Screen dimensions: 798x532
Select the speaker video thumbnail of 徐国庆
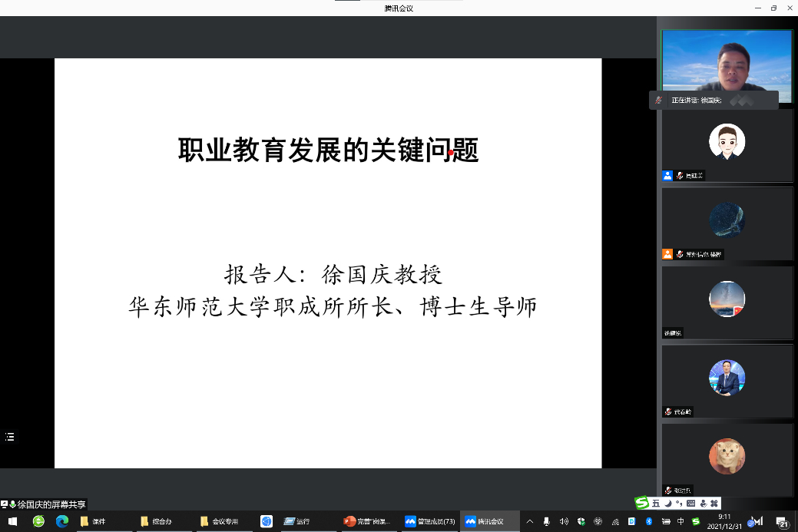point(727,66)
